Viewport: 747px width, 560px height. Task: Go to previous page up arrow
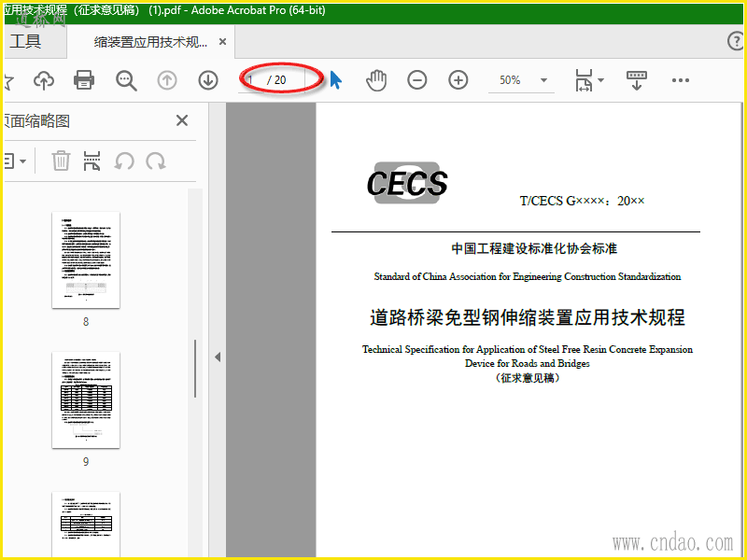coord(167,80)
